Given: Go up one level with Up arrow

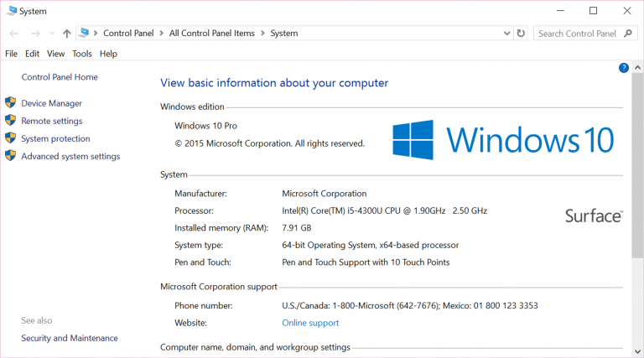Looking at the screenshot, I should click(67, 34).
